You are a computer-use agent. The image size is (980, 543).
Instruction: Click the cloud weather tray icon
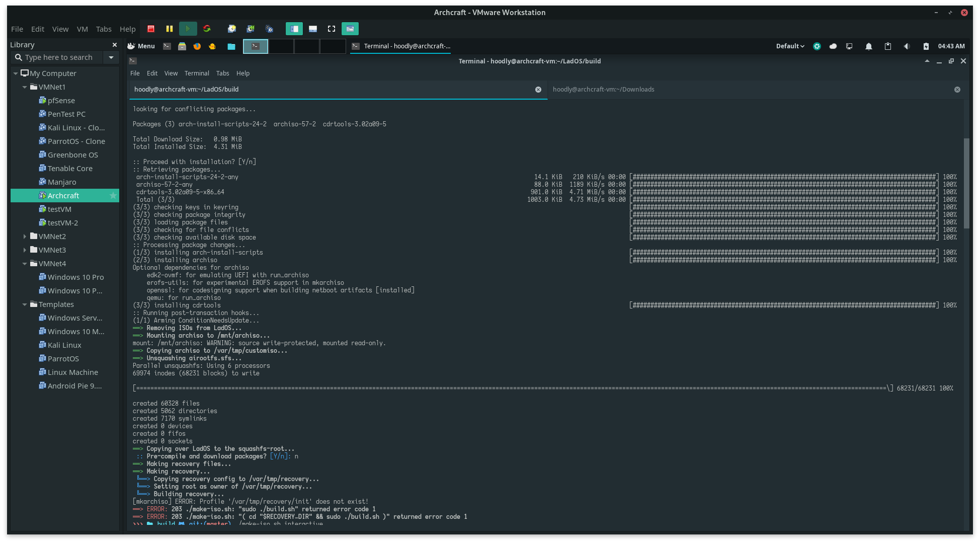pyautogui.click(x=833, y=46)
